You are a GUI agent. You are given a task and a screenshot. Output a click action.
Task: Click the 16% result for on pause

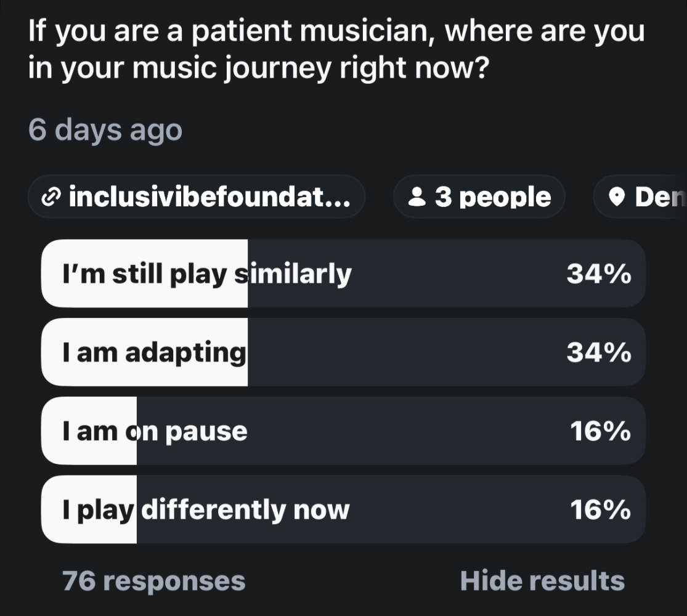[601, 431]
